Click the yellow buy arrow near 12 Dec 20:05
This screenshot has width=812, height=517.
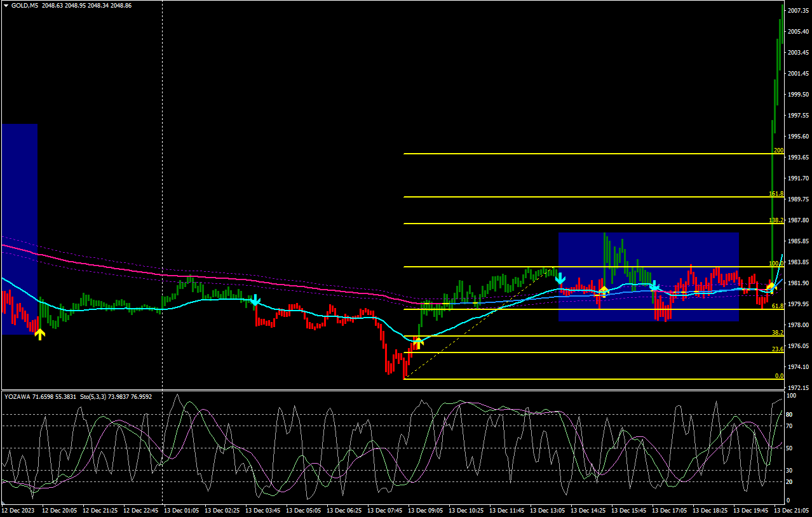click(x=39, y=334)
